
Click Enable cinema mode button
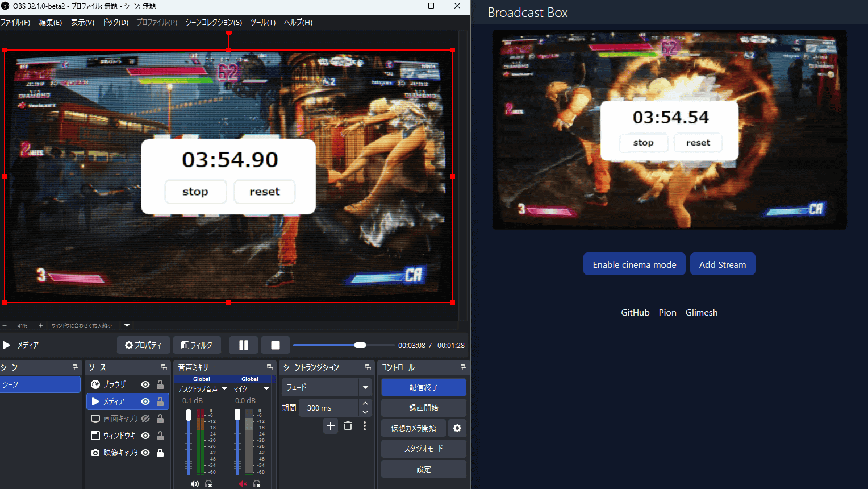(634, 264)
